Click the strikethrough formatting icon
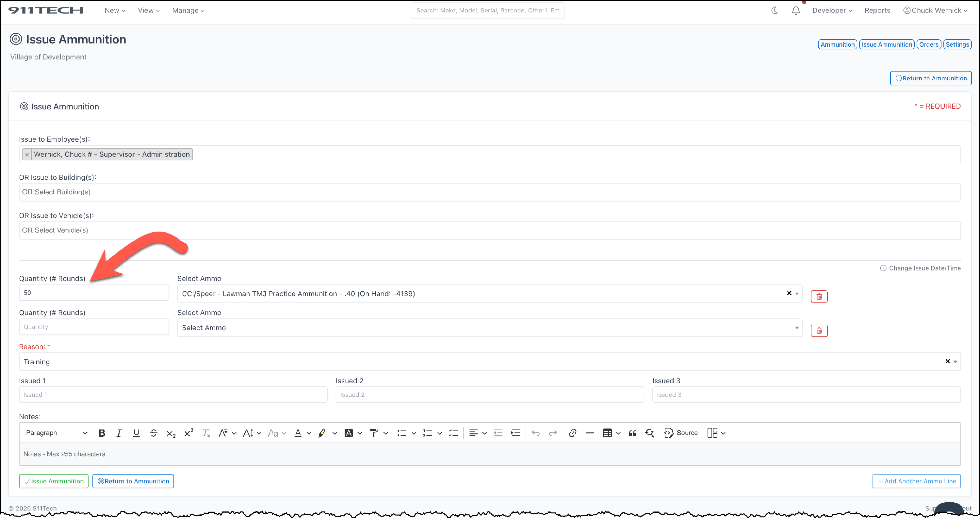Viewport: 980px width, 518px height. coord(154,433)
